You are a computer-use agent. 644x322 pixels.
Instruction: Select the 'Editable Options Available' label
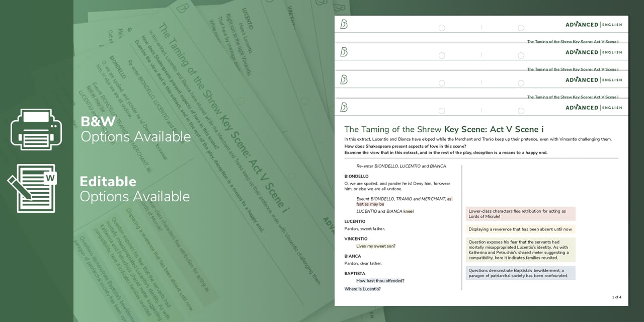pyautogui.click(x=134, y=189)
